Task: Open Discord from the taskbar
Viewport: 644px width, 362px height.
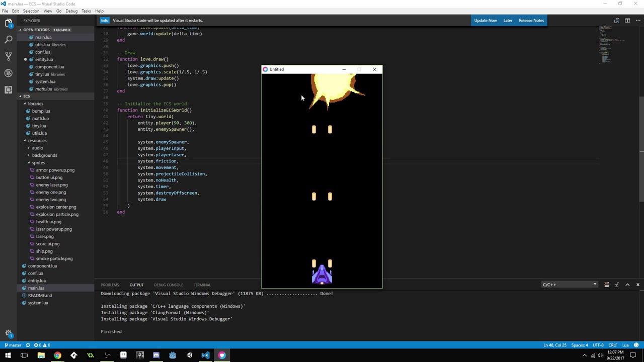Action: tap(156, 355)
